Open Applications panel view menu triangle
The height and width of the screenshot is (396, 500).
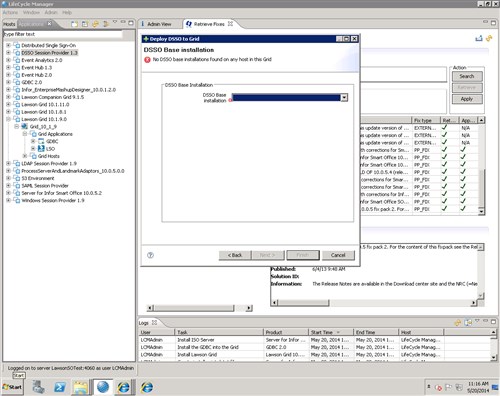pos(115,22)
